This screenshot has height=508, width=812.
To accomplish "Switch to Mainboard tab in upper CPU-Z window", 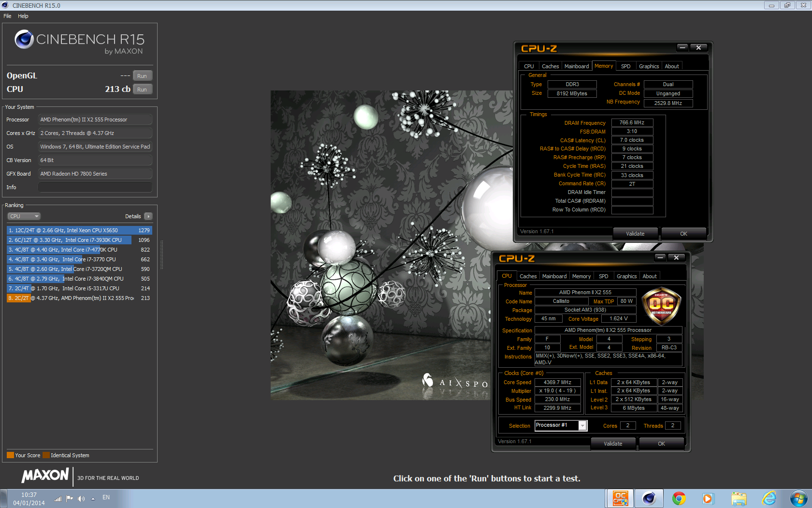I will click(577, 66).
